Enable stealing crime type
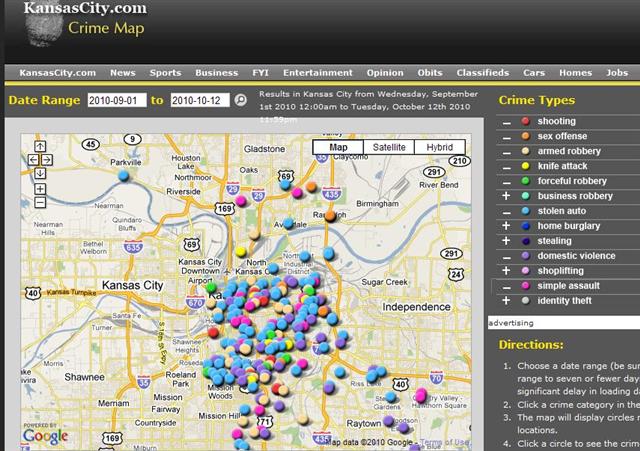The height and width of the screenshot is (451, 640). 506,241
